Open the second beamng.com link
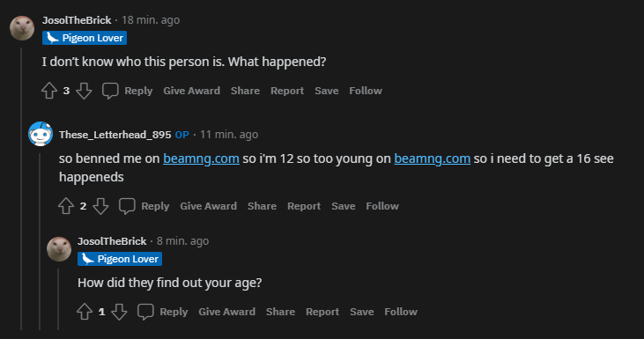Viewport: 644px width, 339px height. (432, 158)
